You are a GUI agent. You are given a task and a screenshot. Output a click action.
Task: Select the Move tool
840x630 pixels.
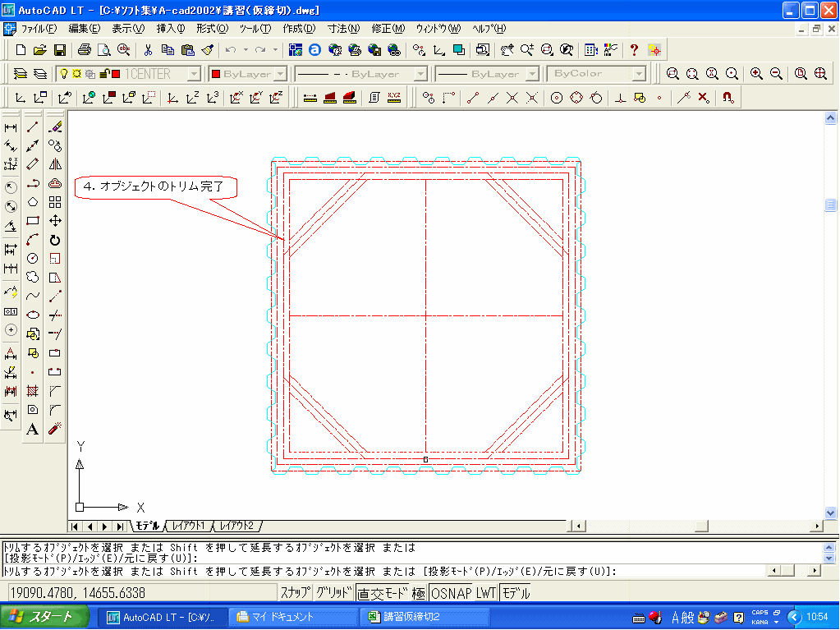point(55,221)
